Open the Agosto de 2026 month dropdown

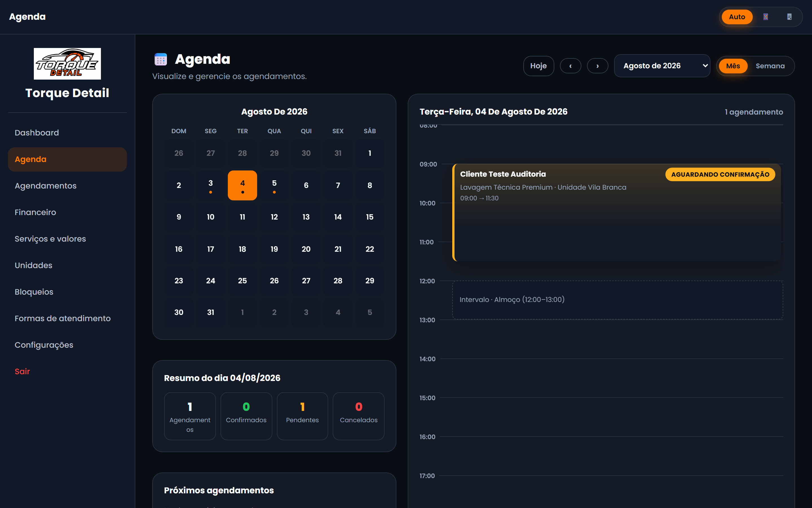point(662,66)
